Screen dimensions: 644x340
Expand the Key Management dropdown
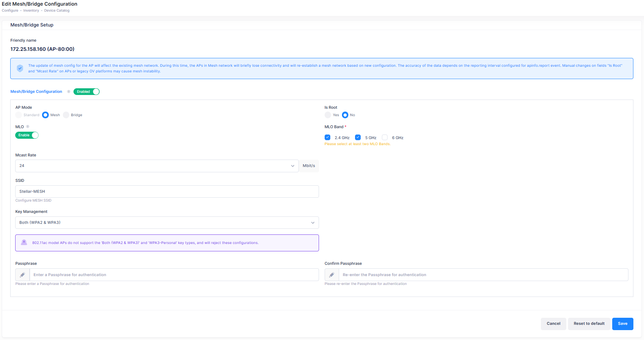tap(167, 223)
